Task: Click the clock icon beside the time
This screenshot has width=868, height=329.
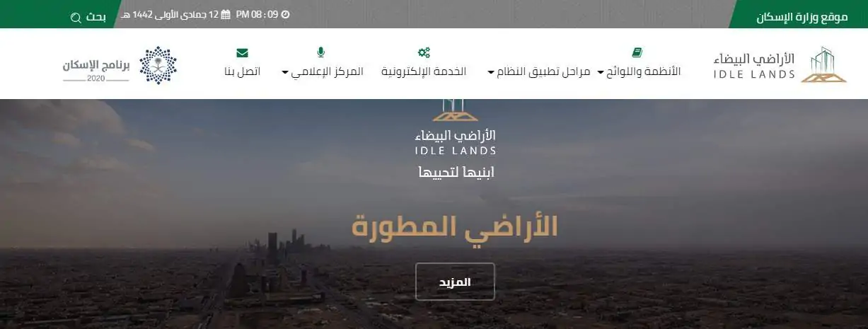Action: point(285,14)
